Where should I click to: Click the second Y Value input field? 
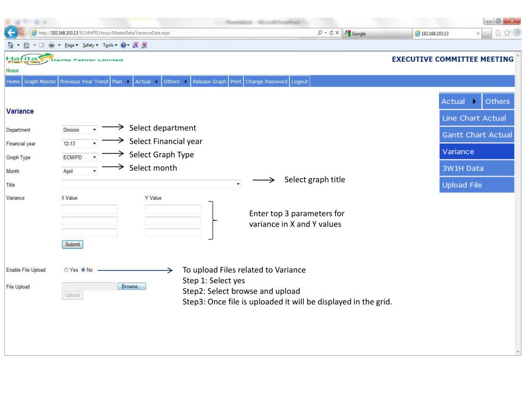(172, 221)
